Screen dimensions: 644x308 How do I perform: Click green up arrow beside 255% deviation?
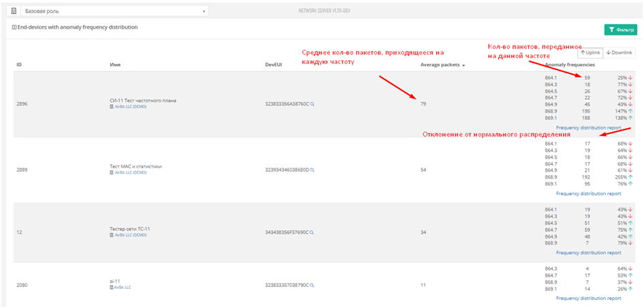click(x=630, y=176)
